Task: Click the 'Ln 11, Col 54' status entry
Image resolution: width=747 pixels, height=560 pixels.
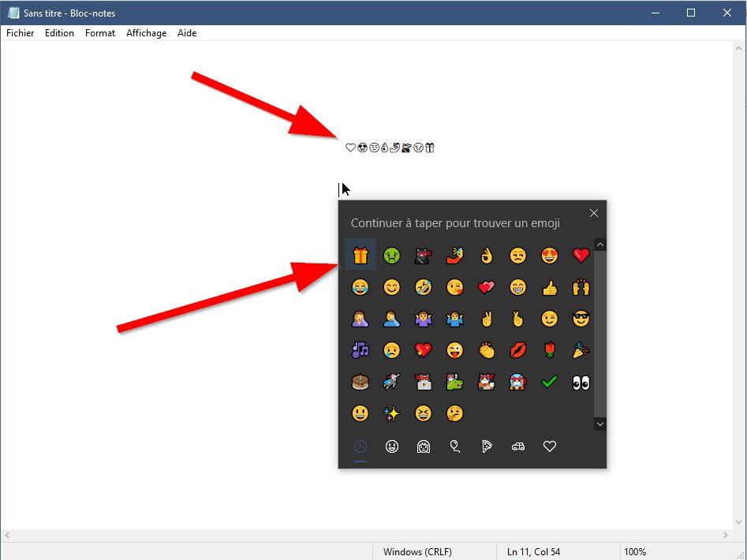Action: tap(533, 552)
